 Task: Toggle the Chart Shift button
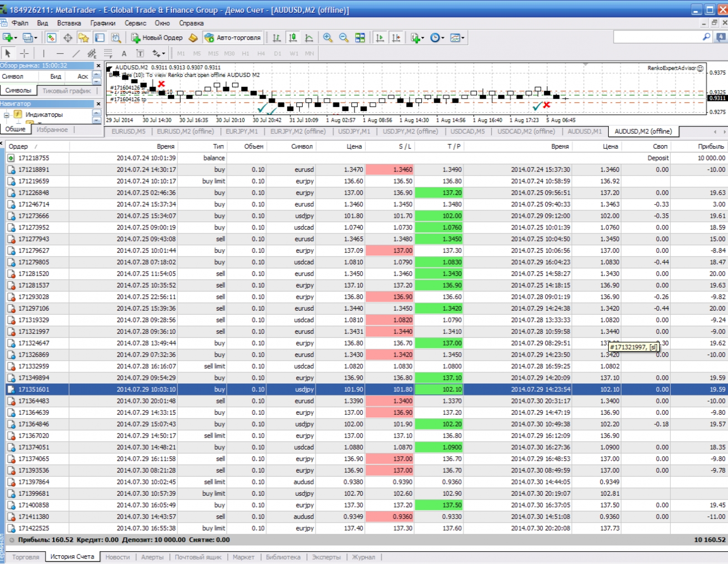pos(396,38)
